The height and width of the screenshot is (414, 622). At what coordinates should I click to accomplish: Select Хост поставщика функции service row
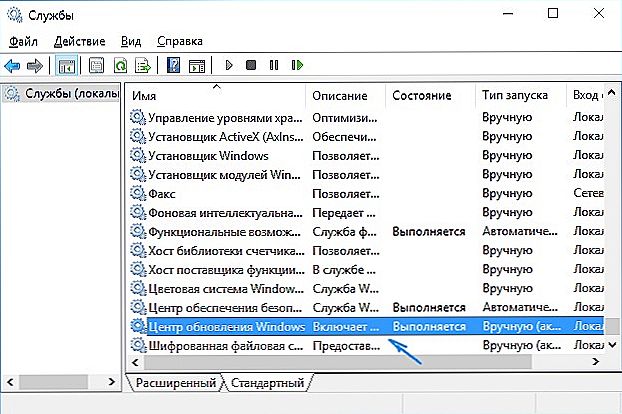[367, 270]
